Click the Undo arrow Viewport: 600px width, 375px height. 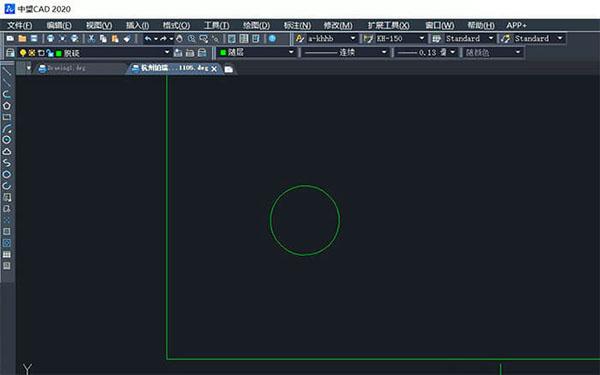click(148, 38)
